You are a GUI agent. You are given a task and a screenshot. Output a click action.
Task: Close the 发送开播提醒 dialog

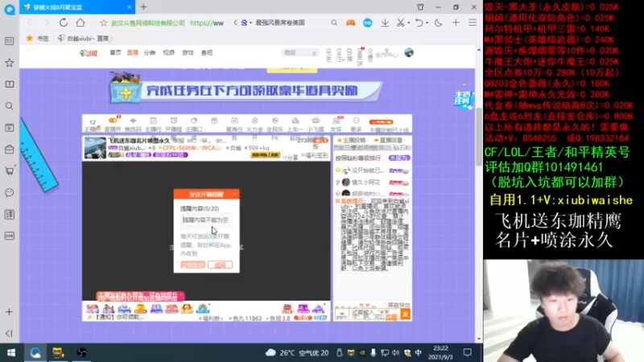point(234,194)
